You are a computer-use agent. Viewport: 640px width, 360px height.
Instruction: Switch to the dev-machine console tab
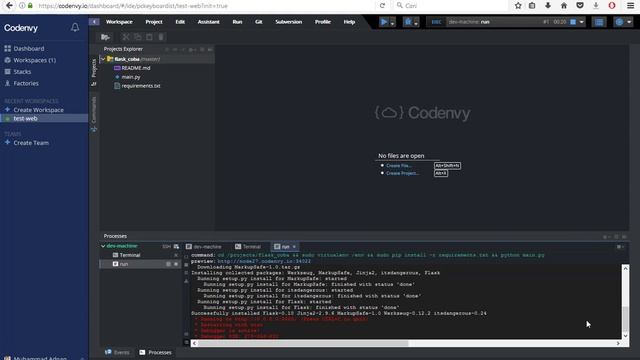pyautogui.click(x=204, y=247)
